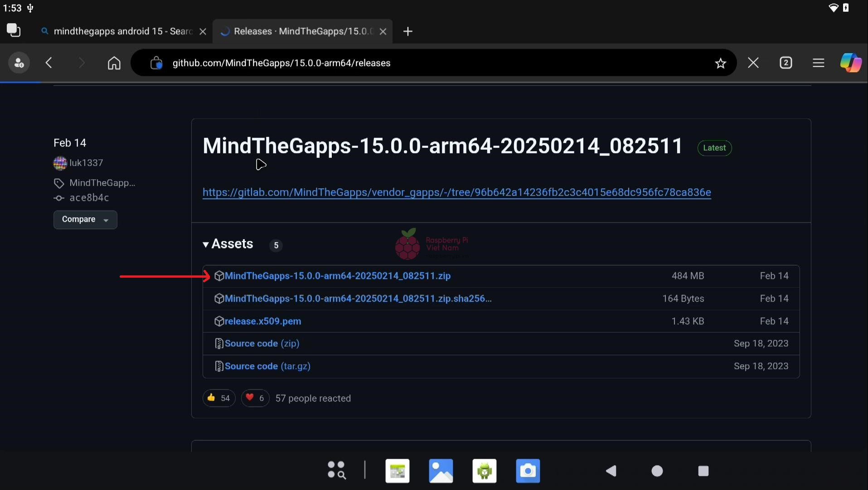View site security info lock icon
The height and width of the screenshot is (490, 868).
[x=156, y=63]
